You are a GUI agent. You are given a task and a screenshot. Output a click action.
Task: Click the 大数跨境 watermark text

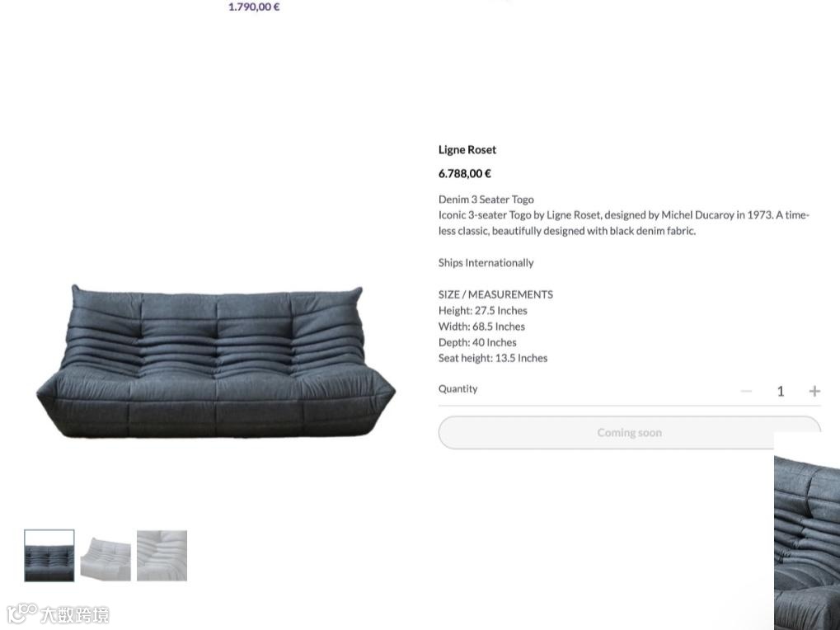pos(75,614)
